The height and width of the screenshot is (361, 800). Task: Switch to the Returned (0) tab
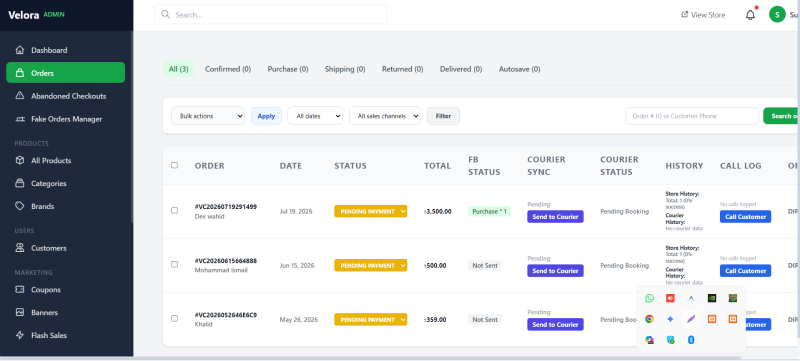[403, 69]
